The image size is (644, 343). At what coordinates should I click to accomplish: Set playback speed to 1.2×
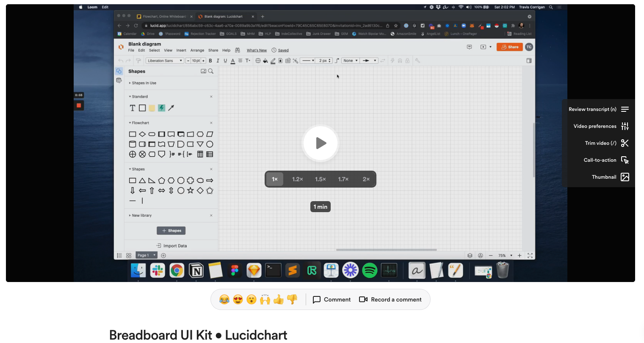[298, 179]
